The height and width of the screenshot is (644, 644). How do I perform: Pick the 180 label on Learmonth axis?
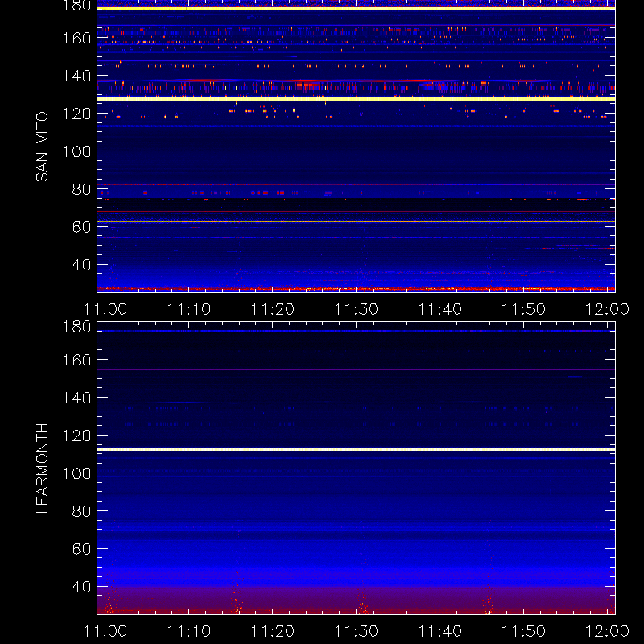tap(76, 327)
